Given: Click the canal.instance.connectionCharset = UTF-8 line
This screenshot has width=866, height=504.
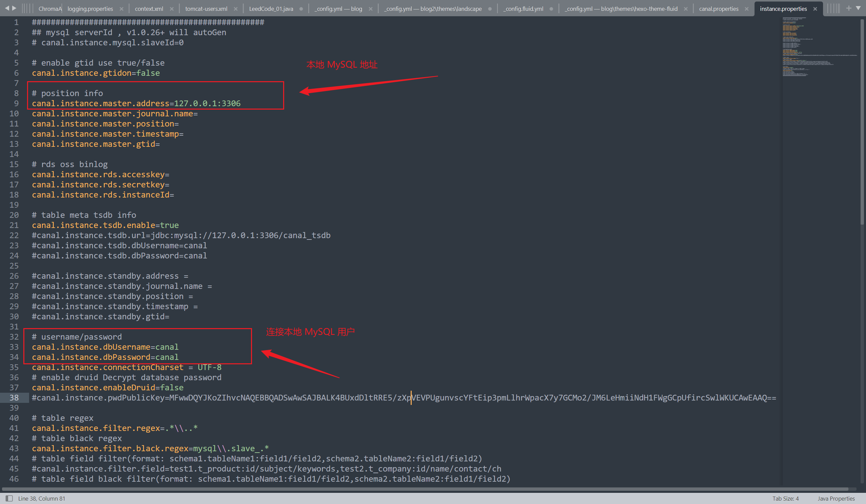Looking at the screenshot, I should coord(127,367).
